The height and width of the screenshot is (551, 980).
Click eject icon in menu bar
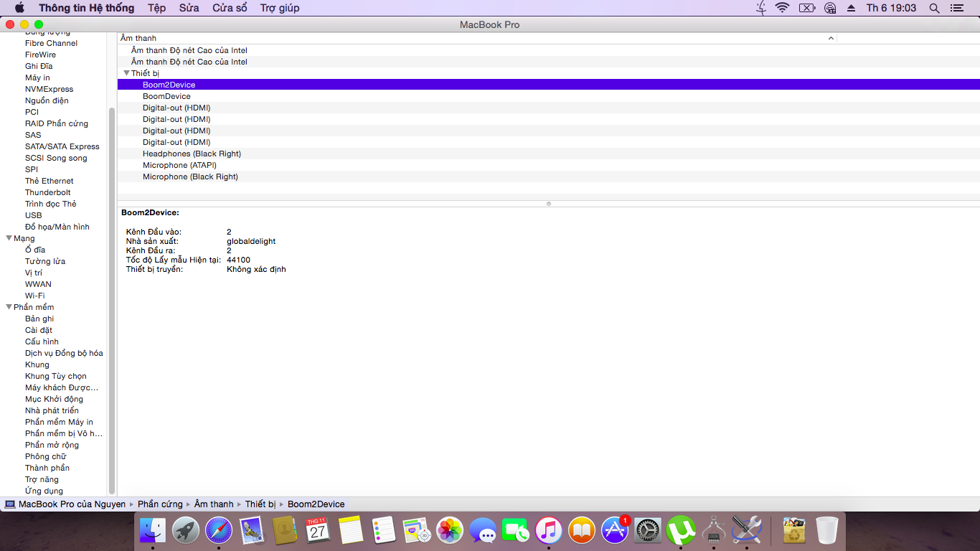click(852, 8)
